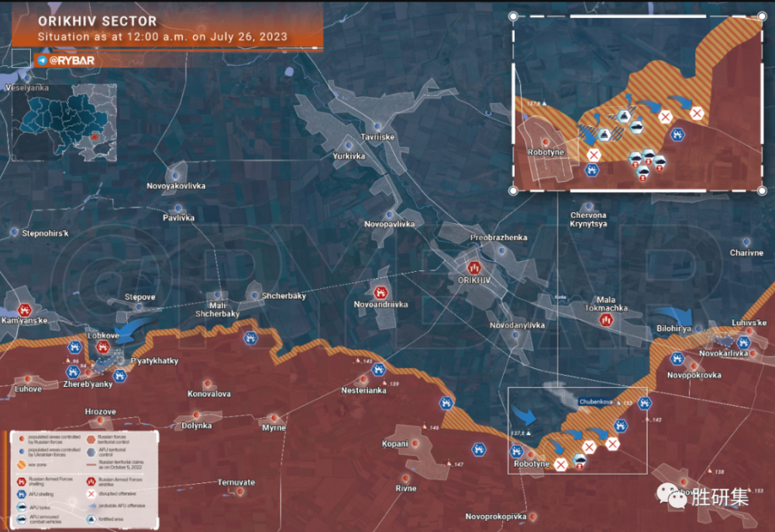This screenshot has width=775, height=532.
Task: Click the WeChat logo in the watermark
Action: coord(672,496)
